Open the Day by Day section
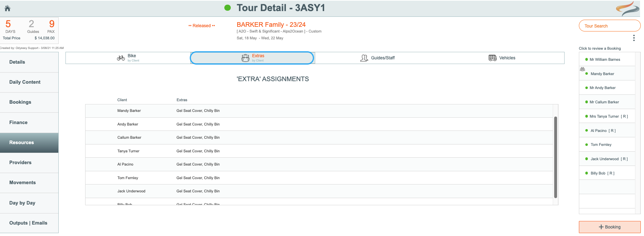The height and width of the screenshot is (236, 644). tap(29, 203)
